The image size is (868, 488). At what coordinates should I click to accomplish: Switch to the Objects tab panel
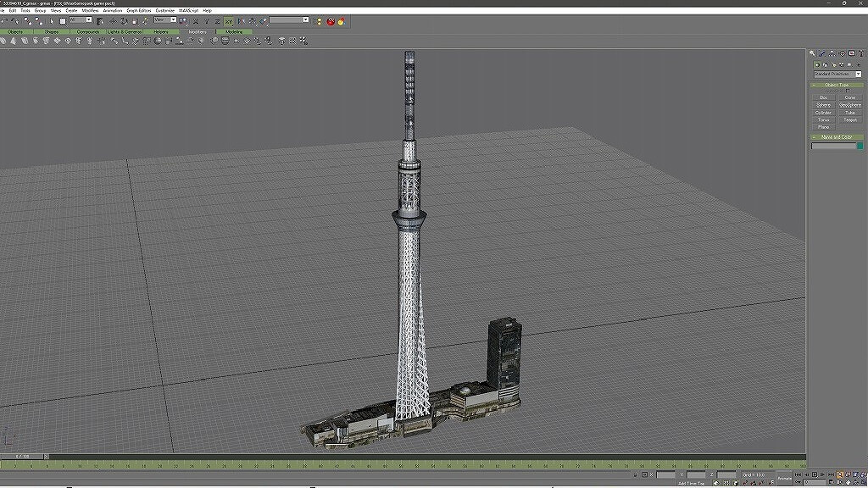15,32
